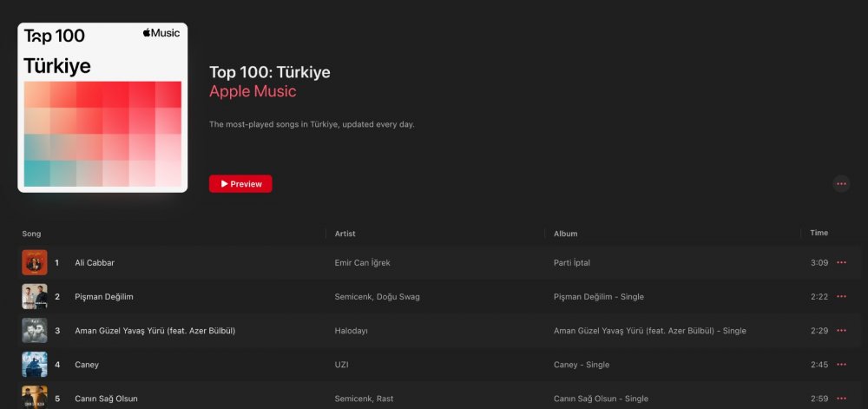Viewport: 868px width, 409px height.
Task: Click Pişman Değilim artwork thumbnail
Action: (35, 296)
